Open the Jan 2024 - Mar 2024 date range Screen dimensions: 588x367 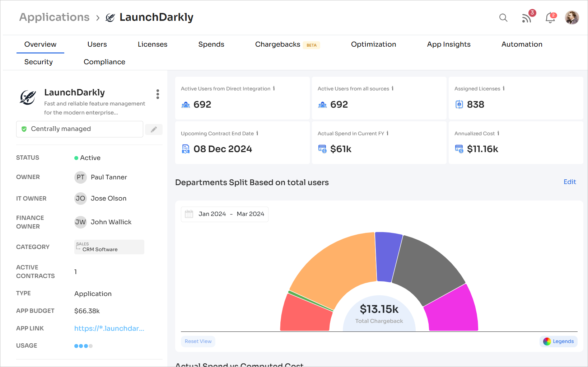click(x=225, y=214)
